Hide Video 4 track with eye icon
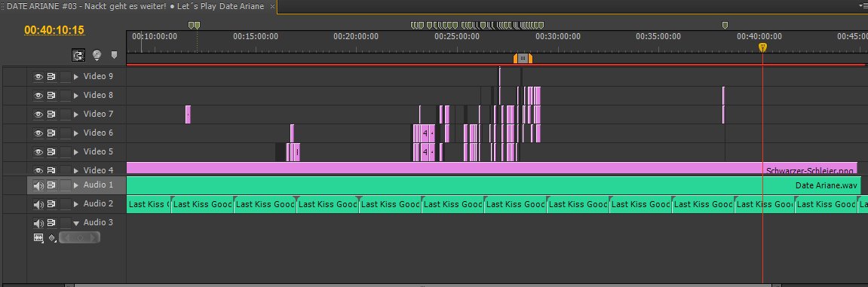Image resolution: width=868 pixels, height=287 pixels. pyautogui.click(x=38, y=170)
